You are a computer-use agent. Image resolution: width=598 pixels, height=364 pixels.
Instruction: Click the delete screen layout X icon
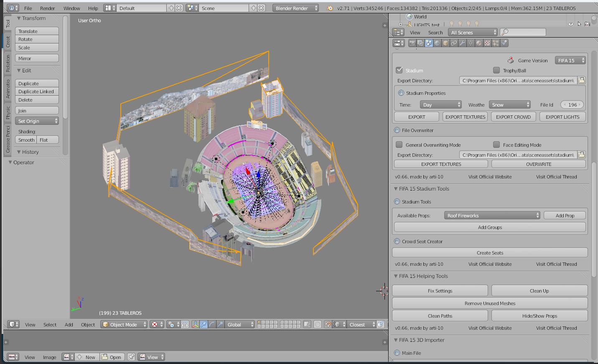point(179,8)
